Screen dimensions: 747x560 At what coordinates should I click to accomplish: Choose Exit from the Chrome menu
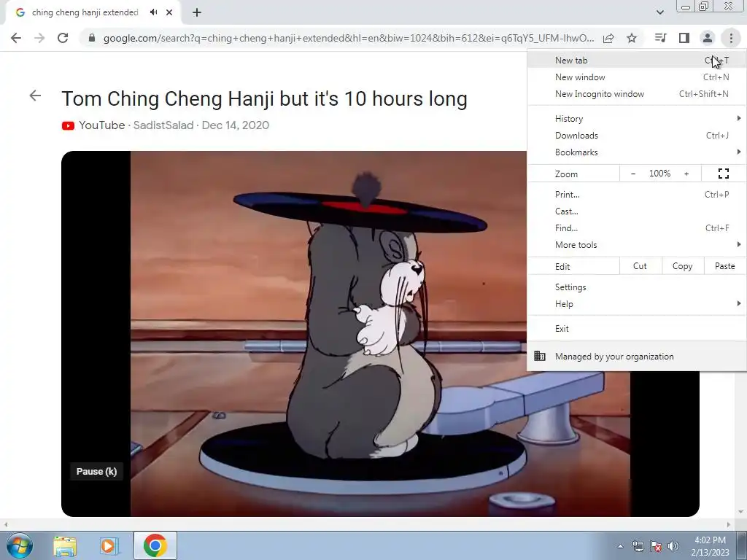pyautogui.click(x=636, y=329)
